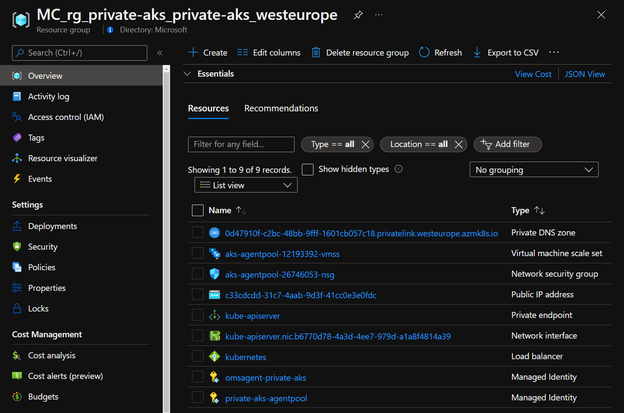
Task: Click Edit columns
Action: pyautogui.click(x=269, y=53)
